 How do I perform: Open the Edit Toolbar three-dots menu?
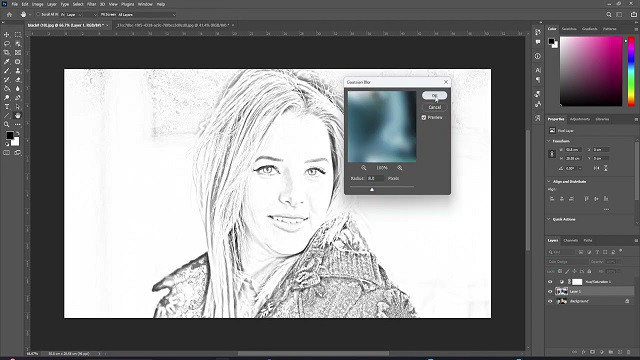18,124
